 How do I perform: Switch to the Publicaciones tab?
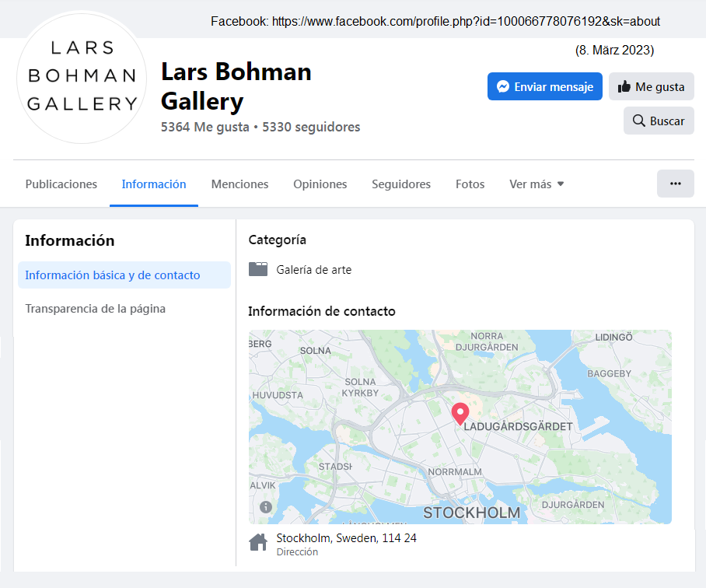click(61, 184)
